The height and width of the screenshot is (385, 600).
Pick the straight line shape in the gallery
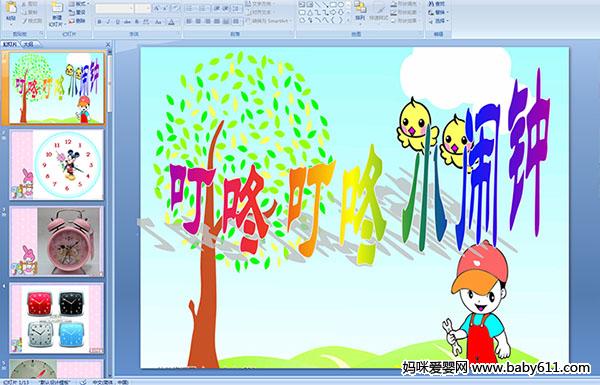[x=318, y=4]
